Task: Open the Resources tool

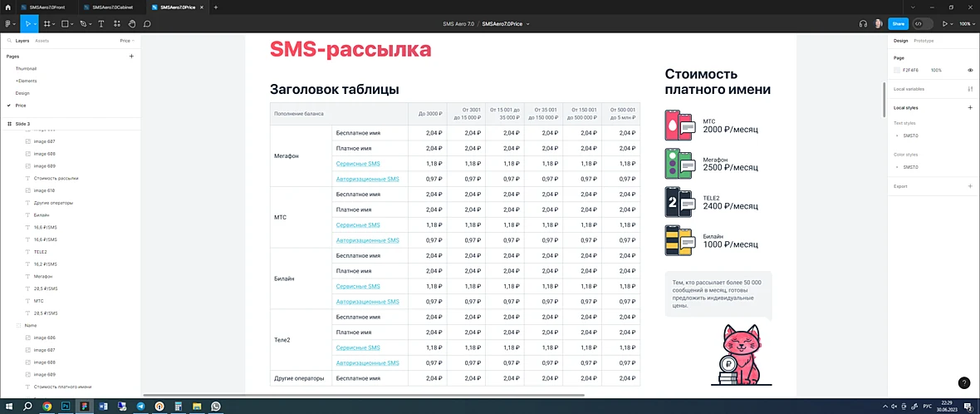Action: tap(117, 24)
